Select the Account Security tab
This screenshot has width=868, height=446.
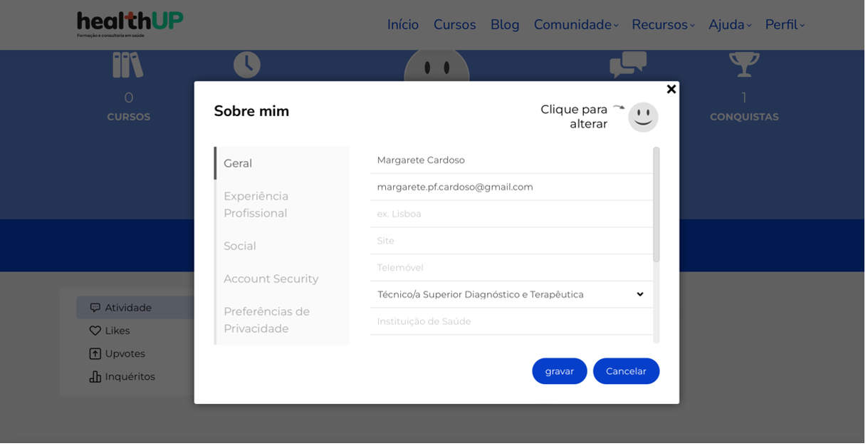(272, 280)
